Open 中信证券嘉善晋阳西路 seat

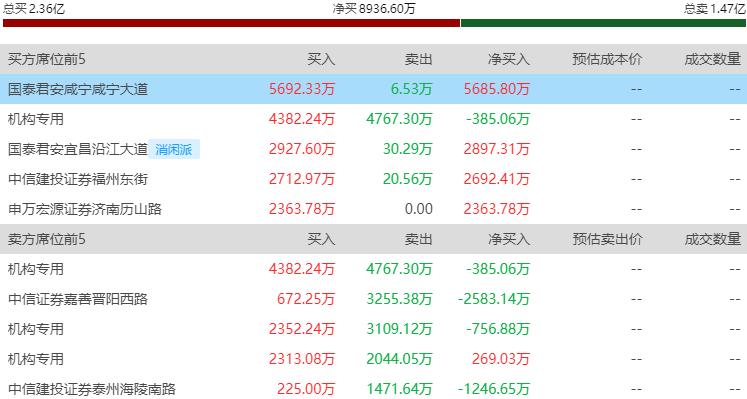[x=78, y=299]
